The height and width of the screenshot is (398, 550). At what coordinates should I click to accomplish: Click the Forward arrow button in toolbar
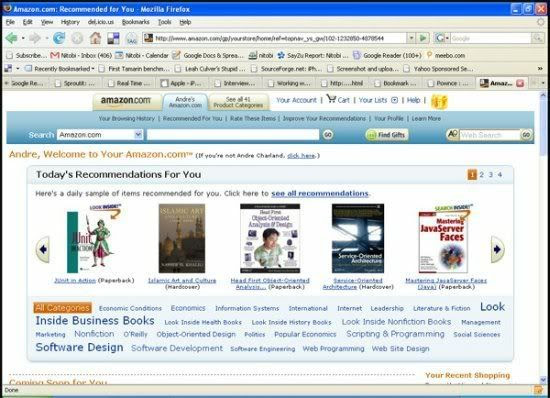pos(35,38)
